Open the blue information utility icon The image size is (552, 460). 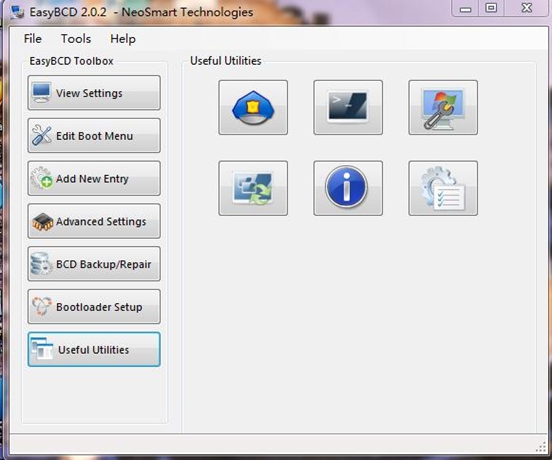click(x=348, y=188)
